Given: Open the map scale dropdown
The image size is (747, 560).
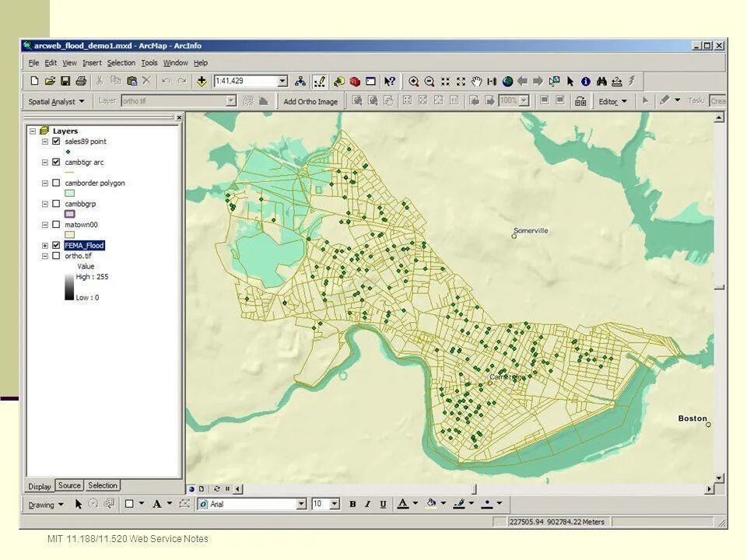Looking at the screenshot, I should point(282,82).
